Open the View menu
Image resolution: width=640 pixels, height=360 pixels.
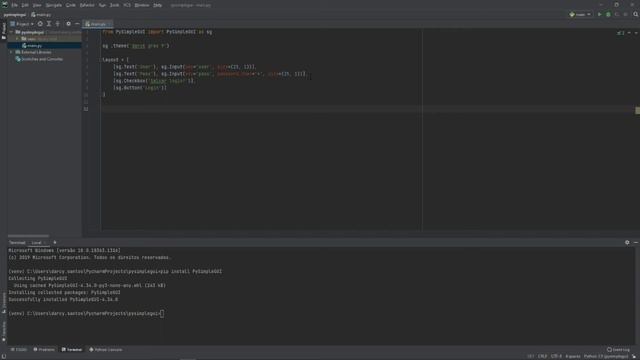pyautogui.click(x=37, y=5)
